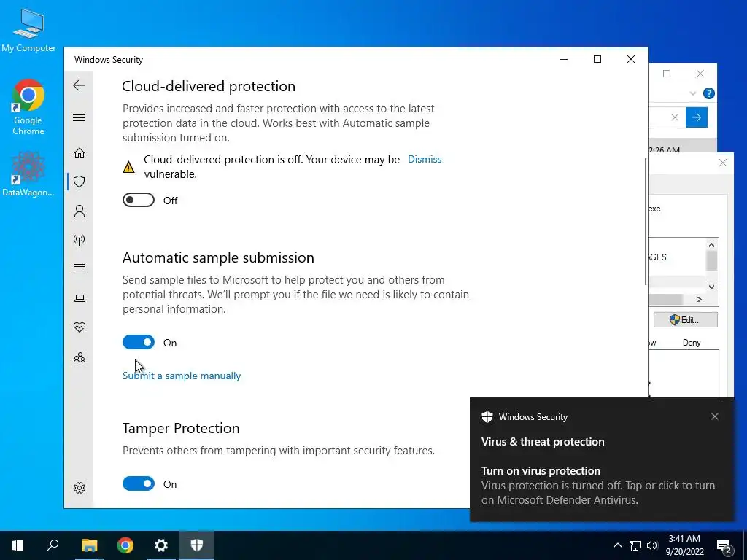Dismiss the cloud-delivered protection warning
Viewport: 747px width, 560px height.
point(425,160)
